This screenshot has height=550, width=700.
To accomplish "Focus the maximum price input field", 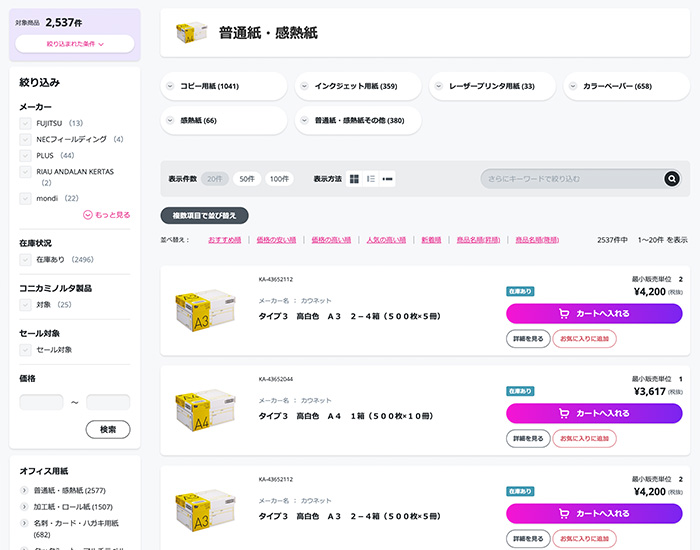I will [x=108, y=402].
